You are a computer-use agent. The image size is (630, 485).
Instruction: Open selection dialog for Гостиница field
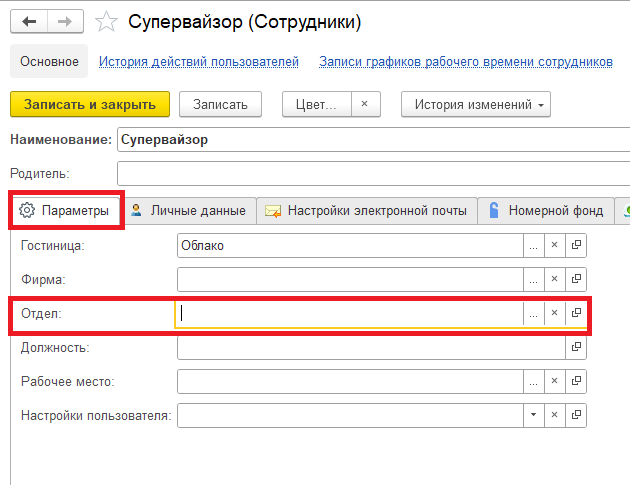(x=534, y=246)
